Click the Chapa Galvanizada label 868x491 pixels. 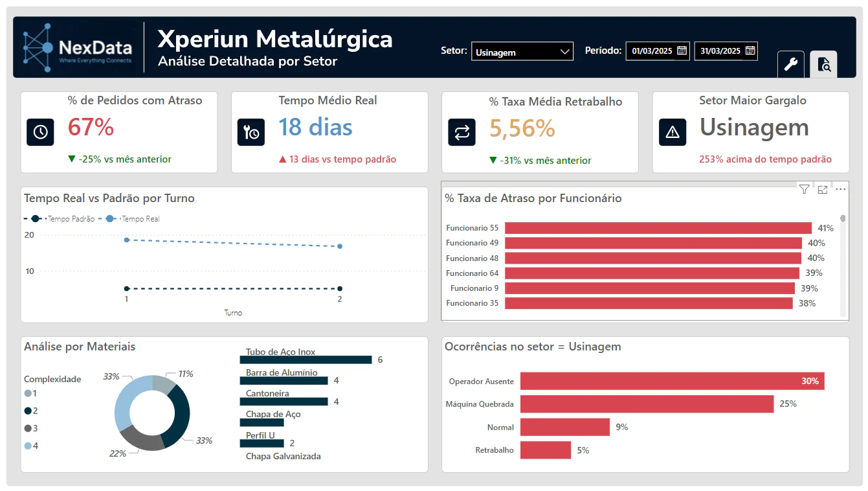[283, 456]
